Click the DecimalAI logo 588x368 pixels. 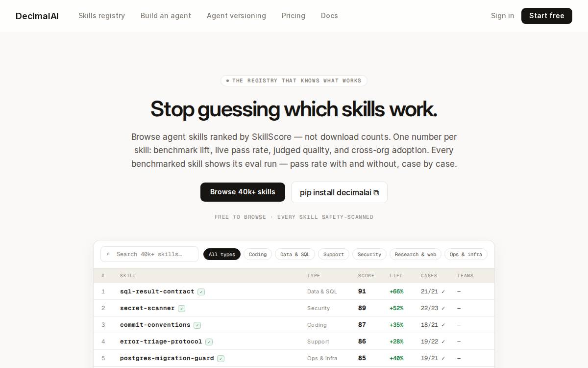[37, 16]
